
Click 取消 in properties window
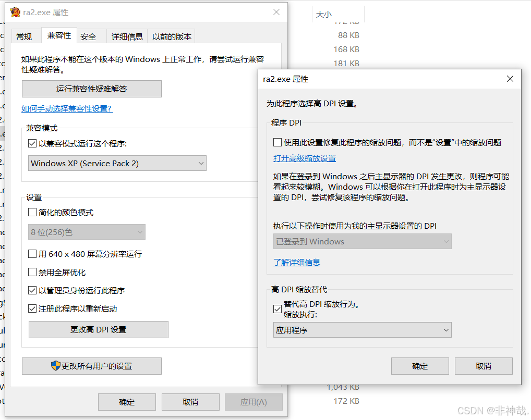[x=190, y=402]
